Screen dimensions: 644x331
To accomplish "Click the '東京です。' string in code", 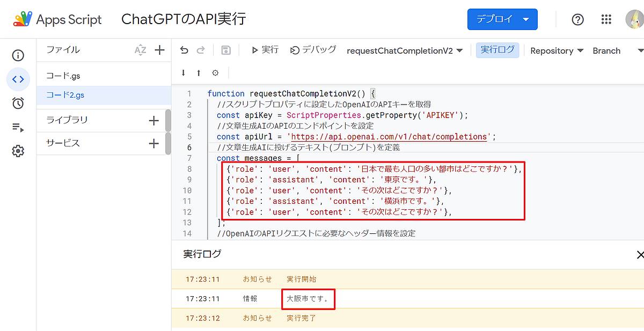I will click(405, 180).
